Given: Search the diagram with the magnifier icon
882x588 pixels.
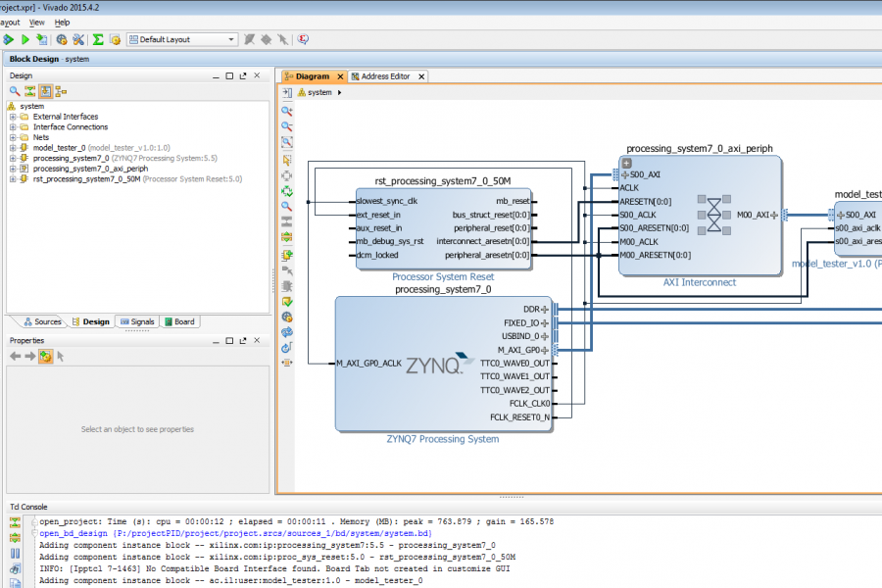Looking at the screenshot, I should tap(287, 207).
